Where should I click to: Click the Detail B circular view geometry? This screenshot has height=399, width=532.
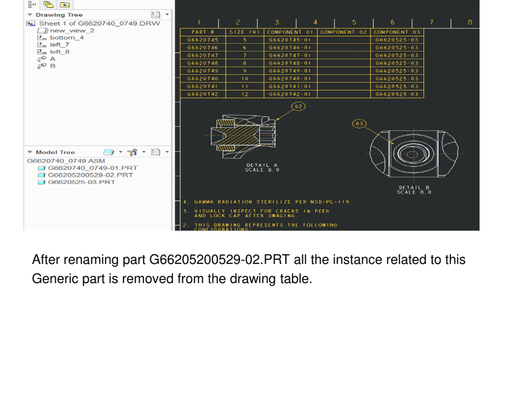pyautogui.click(x=414, y=154)
